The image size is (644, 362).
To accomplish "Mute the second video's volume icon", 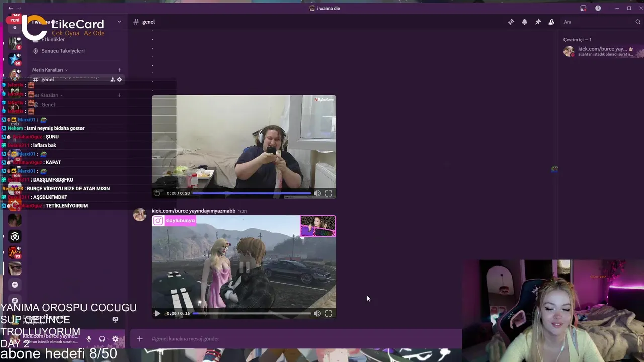I will pyautogui.click(x=317, y=313).
